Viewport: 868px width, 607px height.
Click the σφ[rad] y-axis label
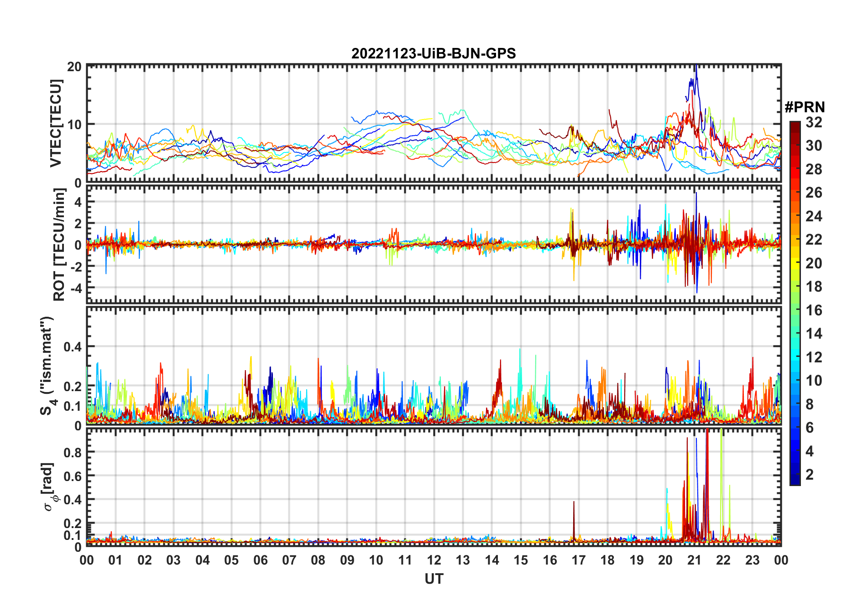point(48,487)
